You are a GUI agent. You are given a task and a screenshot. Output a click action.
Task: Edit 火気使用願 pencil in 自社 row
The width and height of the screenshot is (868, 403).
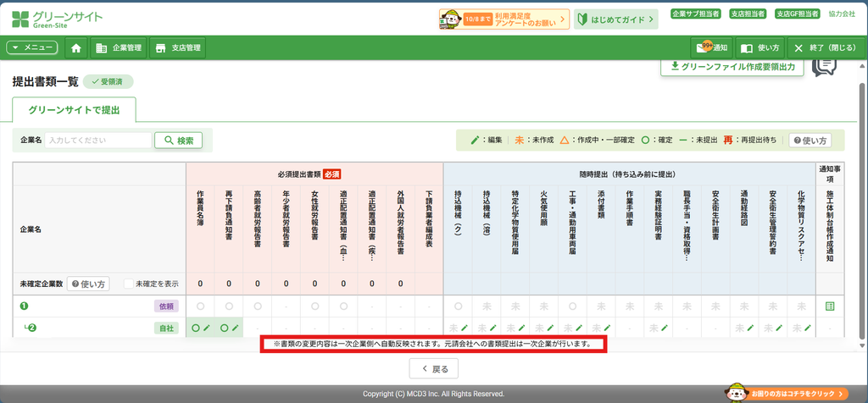550,328
